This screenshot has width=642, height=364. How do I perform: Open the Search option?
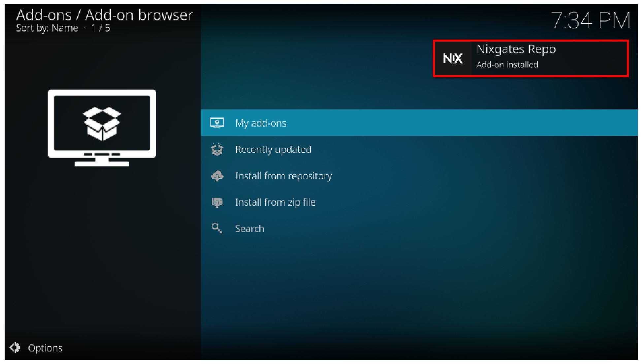tap(419, 228)
